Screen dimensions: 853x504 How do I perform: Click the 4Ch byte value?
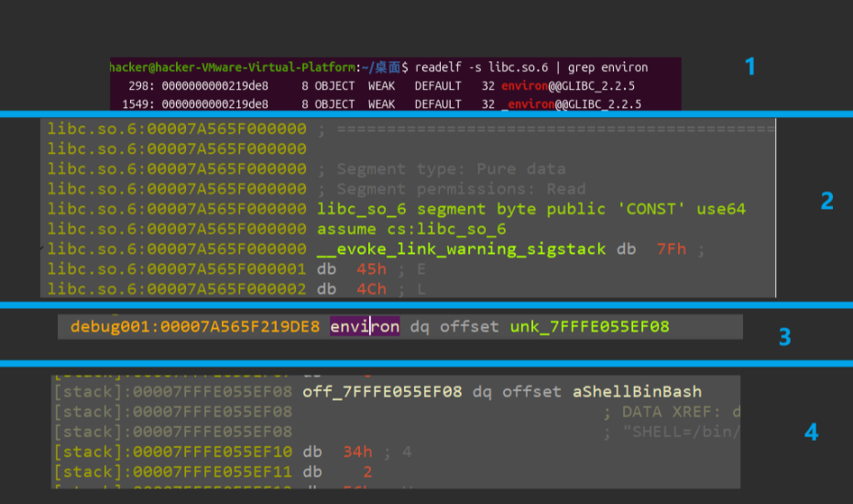(x=372, y=289)
